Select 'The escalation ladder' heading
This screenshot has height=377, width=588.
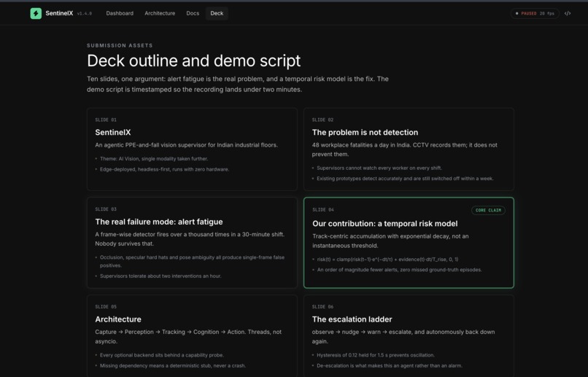[x=352, y=319]
